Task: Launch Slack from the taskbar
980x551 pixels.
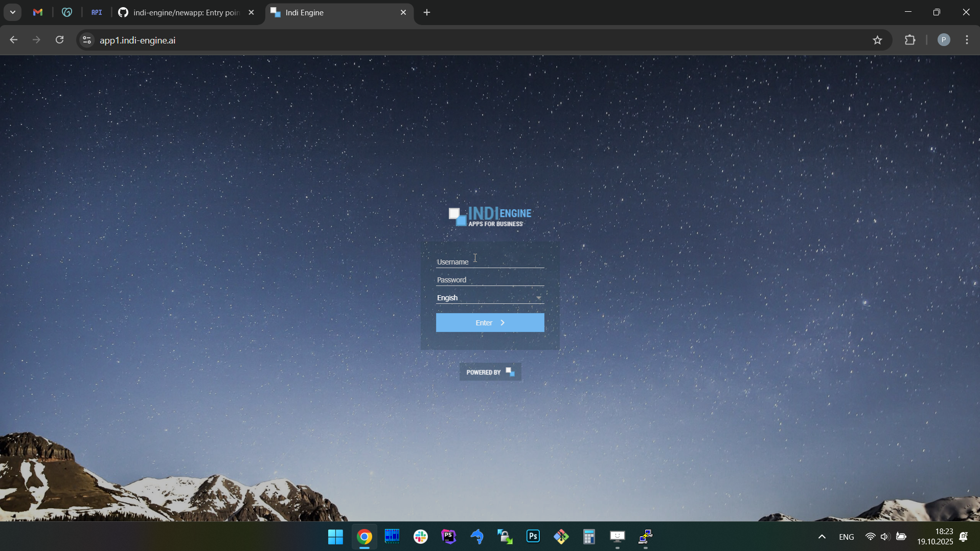Action: (420, 536)
